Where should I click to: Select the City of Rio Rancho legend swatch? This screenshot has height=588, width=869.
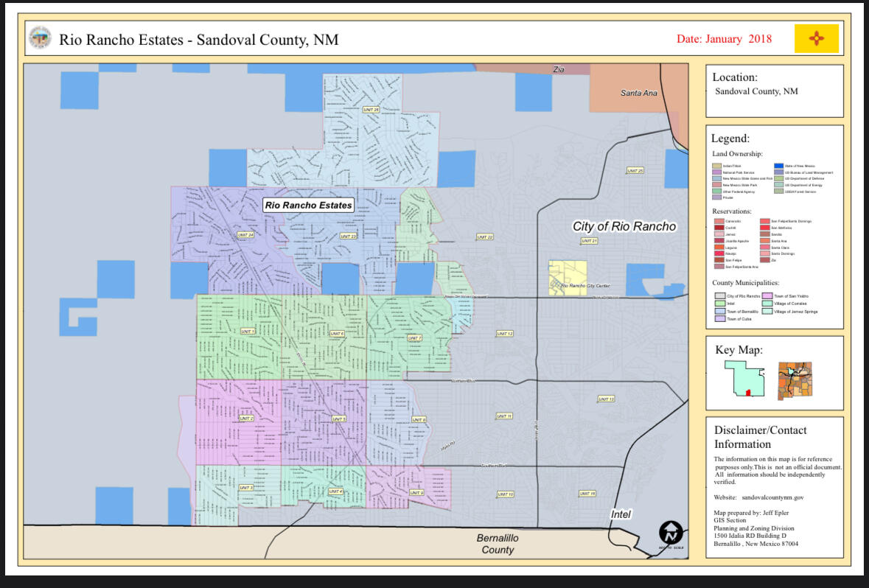[x=720, y=295]
